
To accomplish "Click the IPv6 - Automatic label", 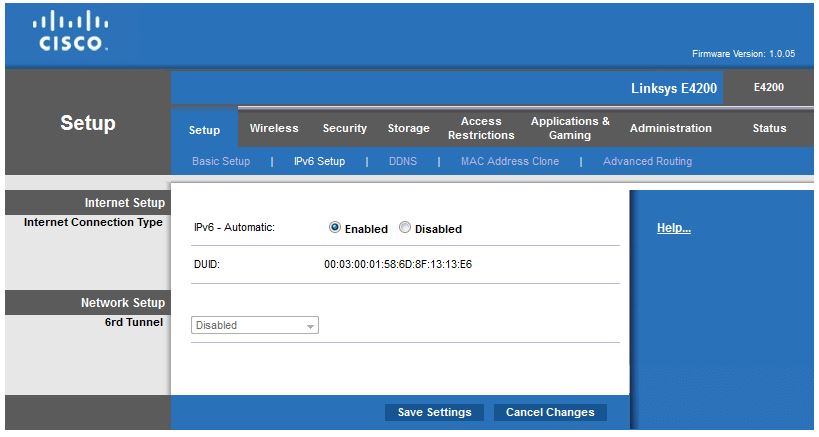I will (x=234, y=228).
